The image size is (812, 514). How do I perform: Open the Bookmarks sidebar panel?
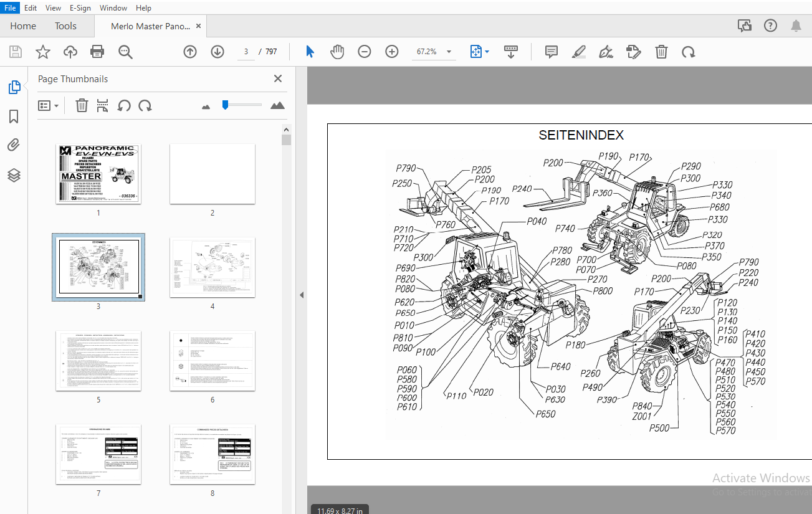coord(14,117)
